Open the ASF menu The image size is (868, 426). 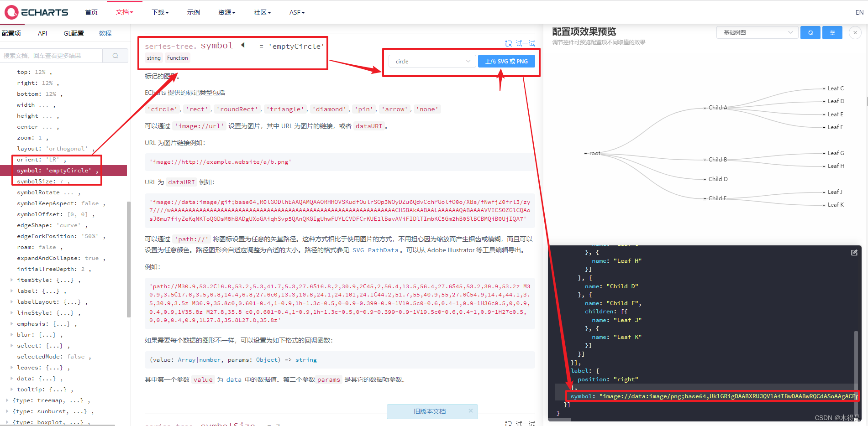pos(297,12)
